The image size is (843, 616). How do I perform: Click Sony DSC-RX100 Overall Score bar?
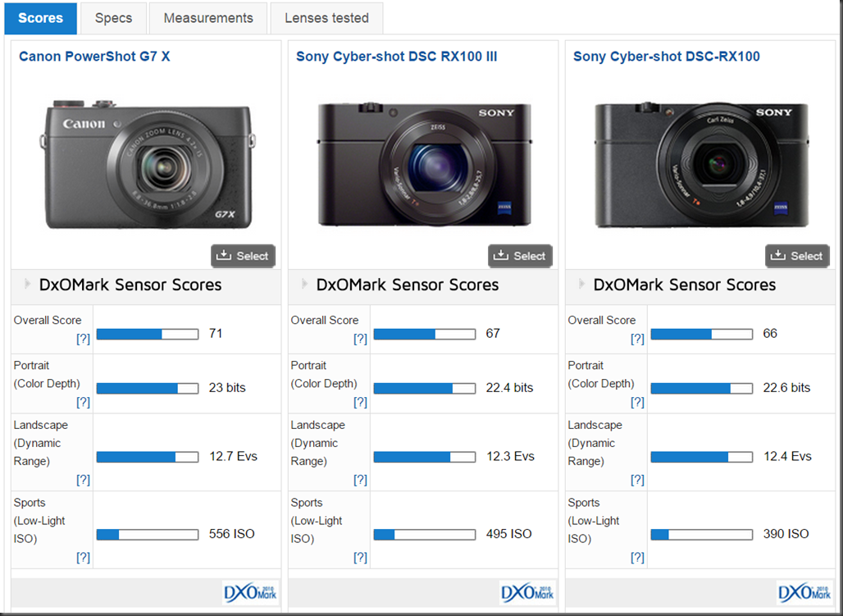coord(702,334)
